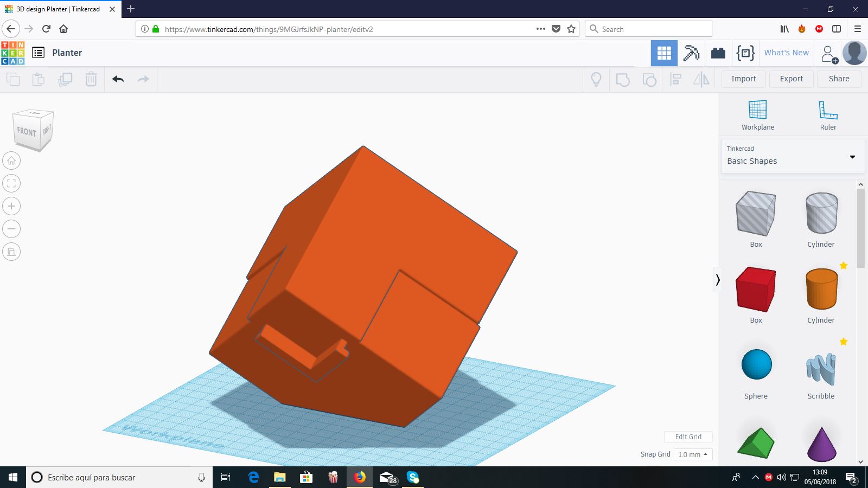Toggle show all lightbulb icon
This screenshot has width=868, height=488.
(x=596, y=80)
